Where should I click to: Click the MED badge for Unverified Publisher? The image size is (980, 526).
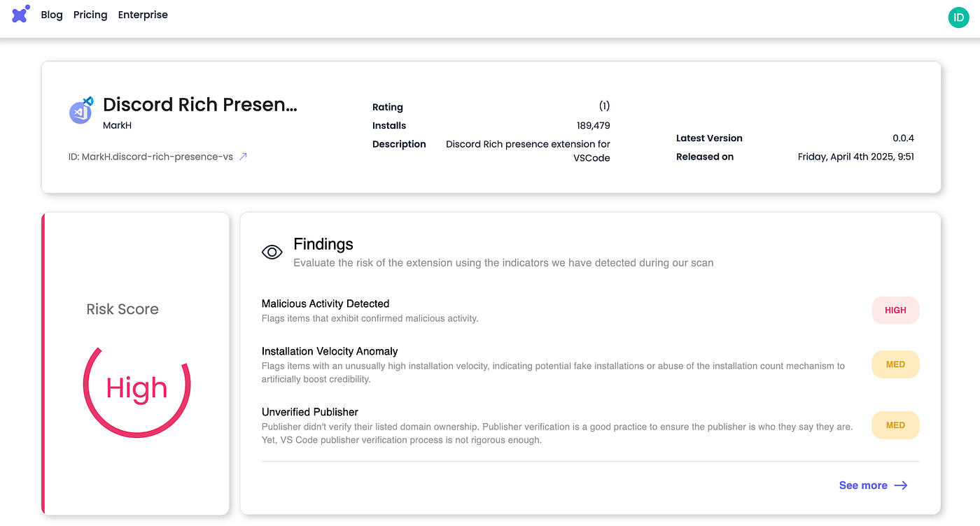tap(895, 425)
